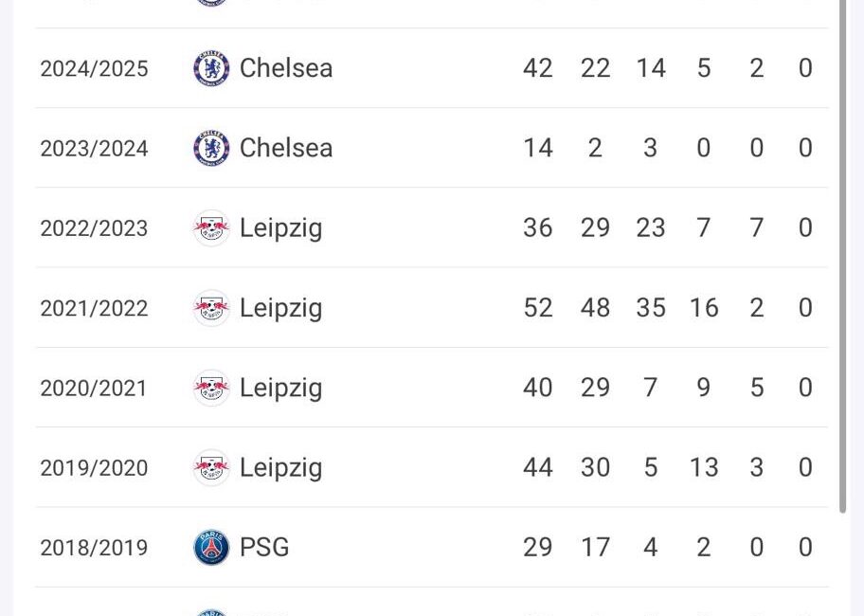Click the 42 appearances value for 2024/2025
Image resolution: width=864 pixels, height=616 pixels.
pyautogui.click(x=538, y=68)
